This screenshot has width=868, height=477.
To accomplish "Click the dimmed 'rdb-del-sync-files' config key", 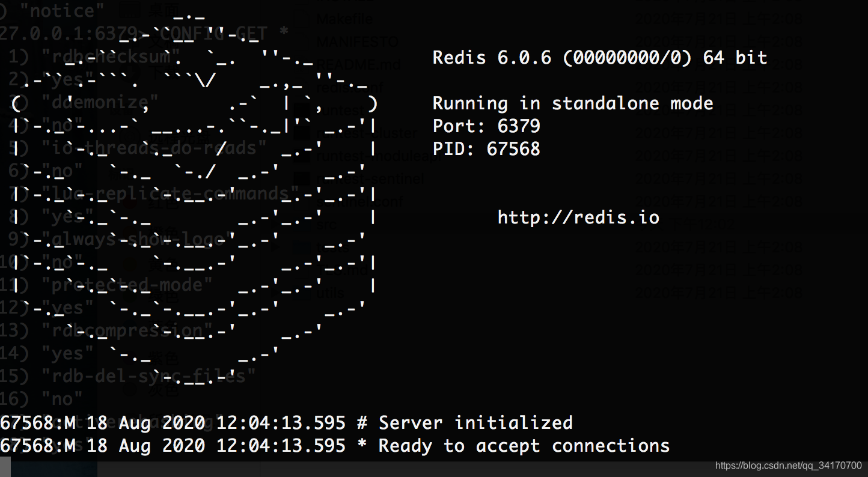I will tap(149, 376).
